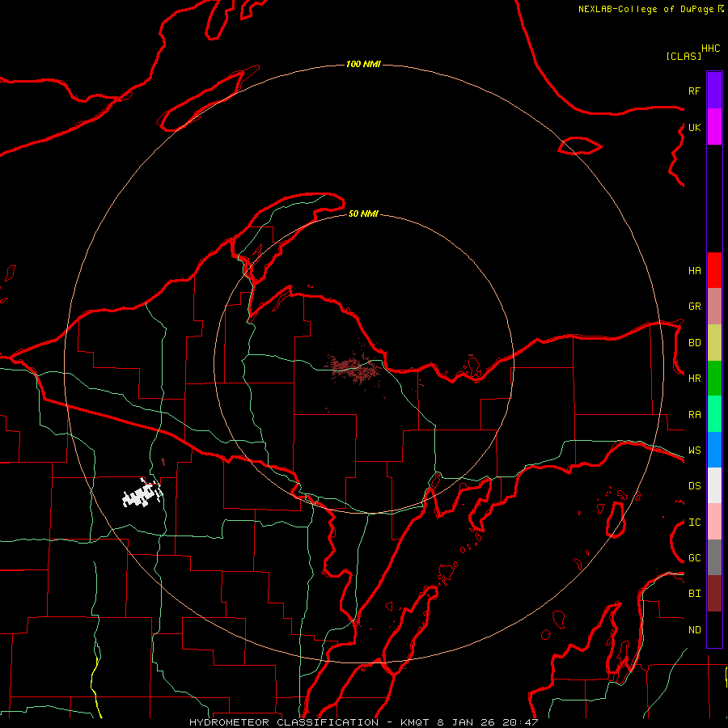This screenshot has width=728, height=728.
Task: Click the WS legend label
Action: [x=694, y=451]
